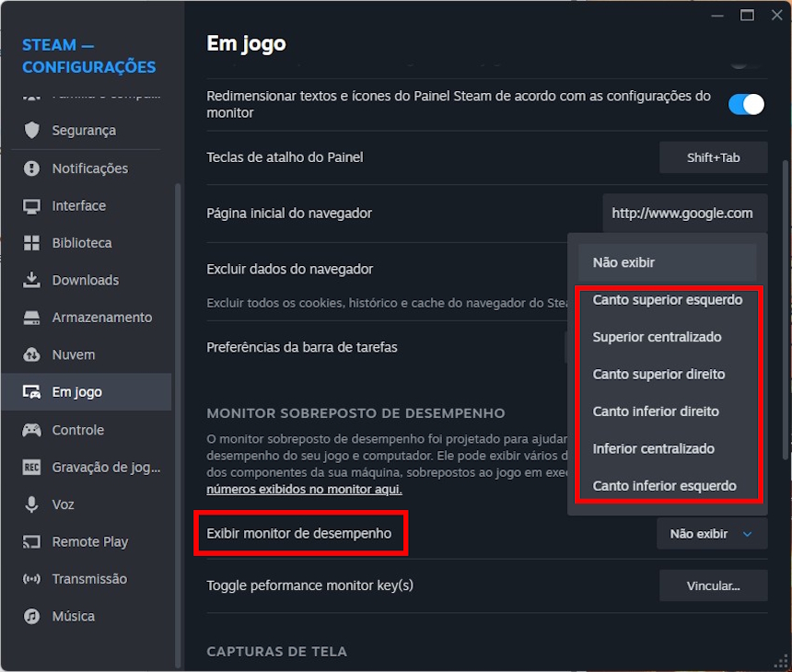The image size is (792, 672).
Task: Open the Não exibir performance monitor dropdown
Action: click(x=711, y=533)
